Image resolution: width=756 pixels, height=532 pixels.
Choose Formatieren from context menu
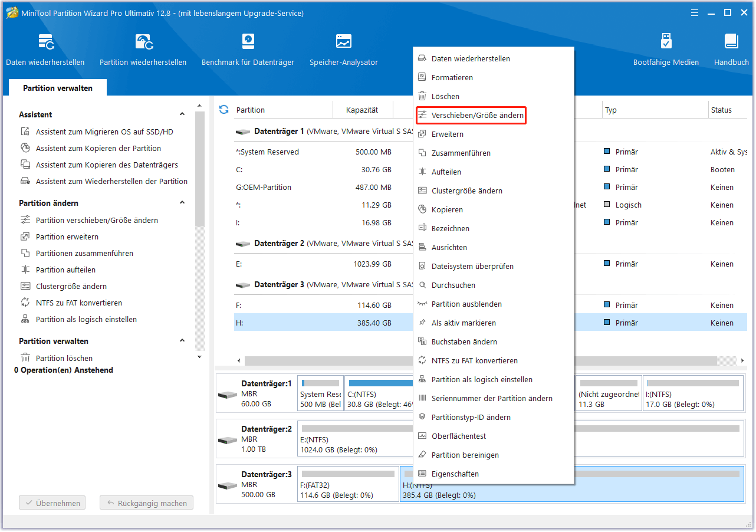pyautogui.click(x=494, y=78)
